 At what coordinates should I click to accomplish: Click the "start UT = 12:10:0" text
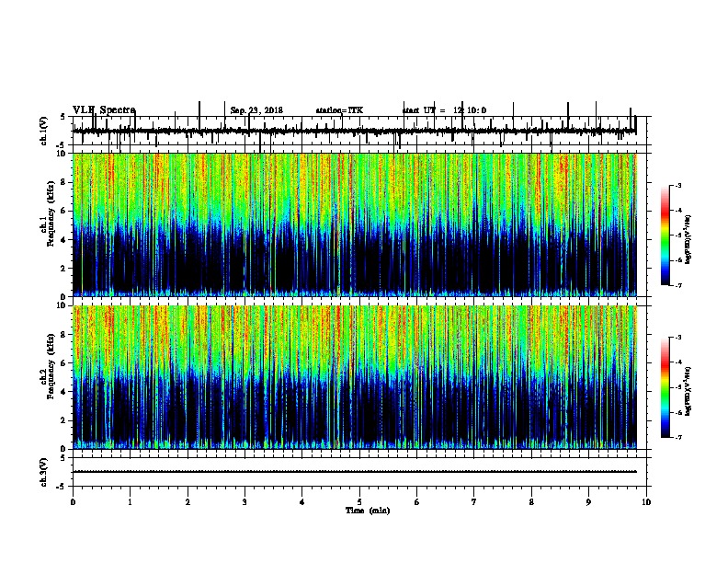tap(444, 110)
